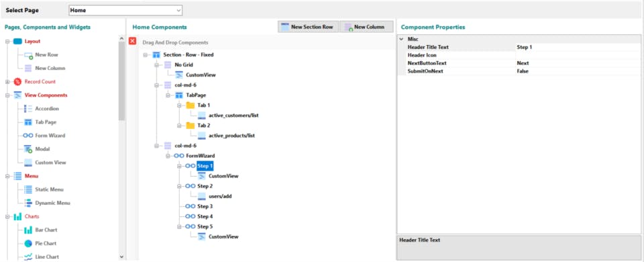Collapse the TabPage tree node
644x262 pixels.
pyautogui.click(x=168, y=95)
